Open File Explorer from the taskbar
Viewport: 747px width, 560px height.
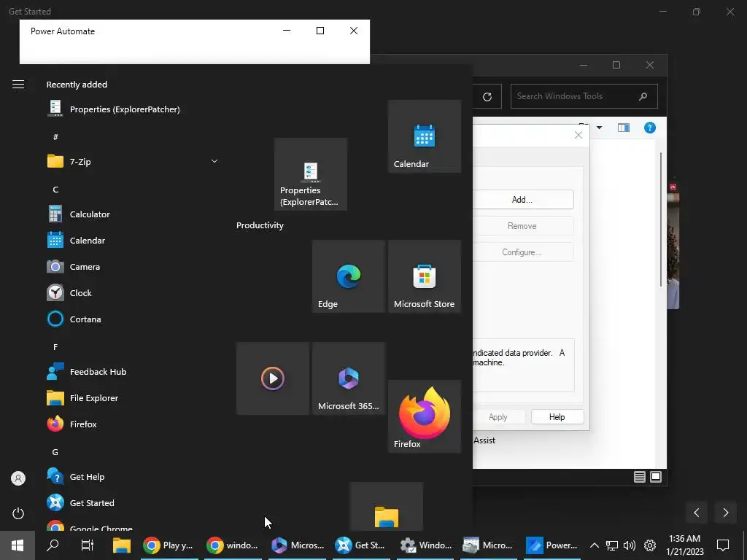pyautogui.click(x=122, y=545)
